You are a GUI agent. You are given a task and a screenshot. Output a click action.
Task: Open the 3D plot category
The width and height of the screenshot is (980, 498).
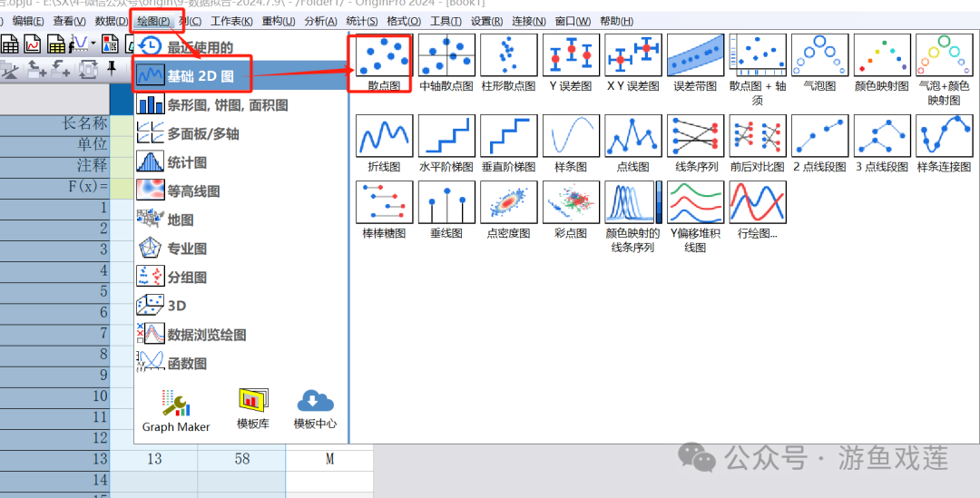point(240,306)
